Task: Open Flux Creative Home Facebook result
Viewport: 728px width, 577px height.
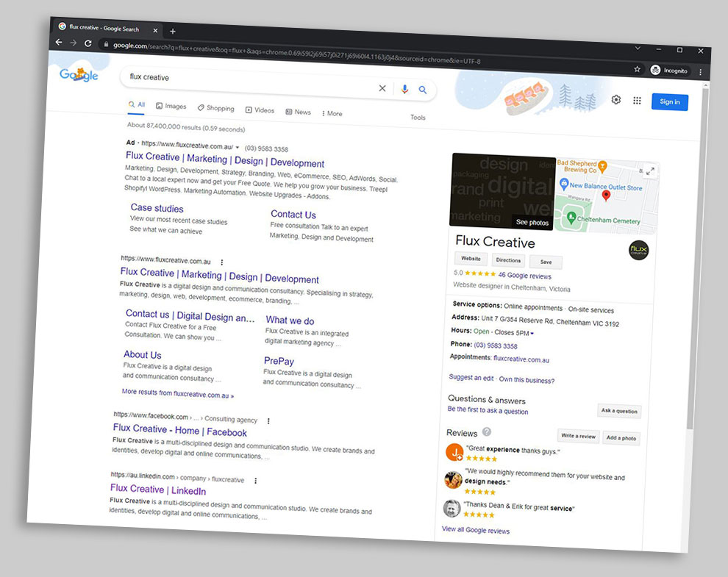Action: 179,430
